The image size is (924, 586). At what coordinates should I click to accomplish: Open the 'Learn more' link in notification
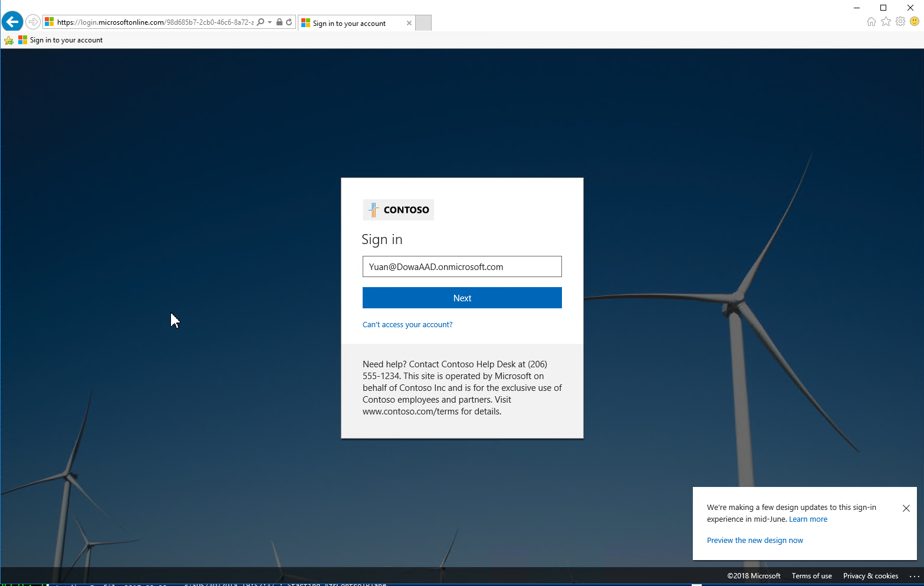[808, 519]
